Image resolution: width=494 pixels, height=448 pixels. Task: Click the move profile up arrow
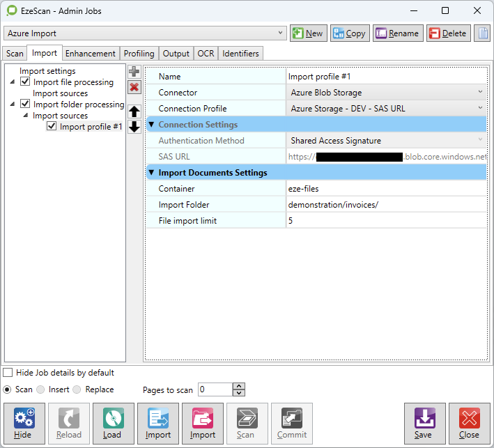click(134, 111)
